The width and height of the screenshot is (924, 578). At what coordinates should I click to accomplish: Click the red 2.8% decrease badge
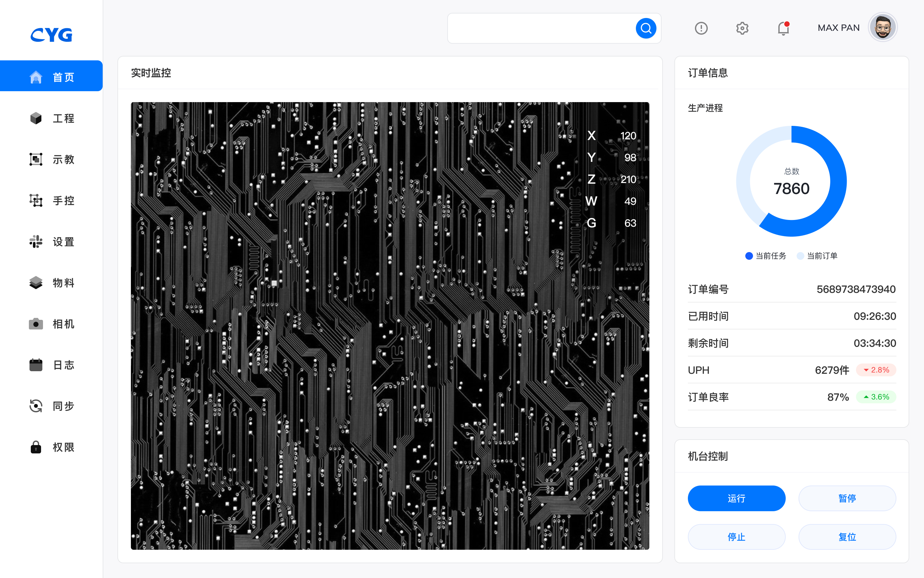pos(876,370)
